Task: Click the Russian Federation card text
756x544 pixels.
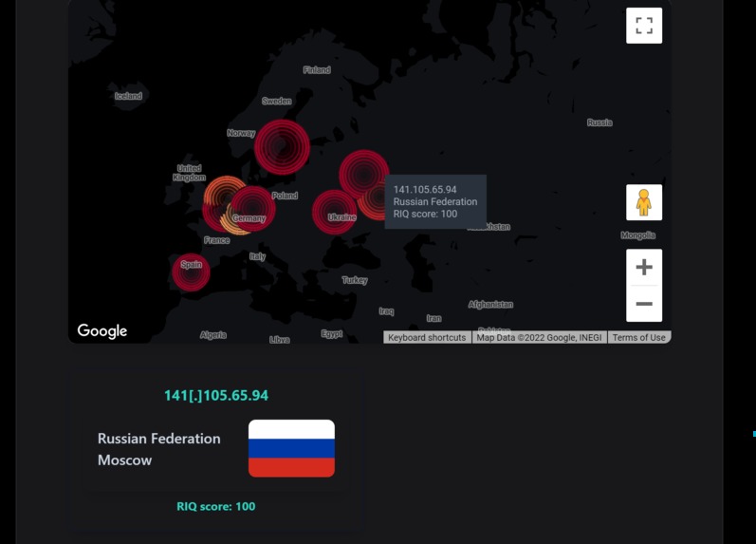Action: click(x=159, y=439)
